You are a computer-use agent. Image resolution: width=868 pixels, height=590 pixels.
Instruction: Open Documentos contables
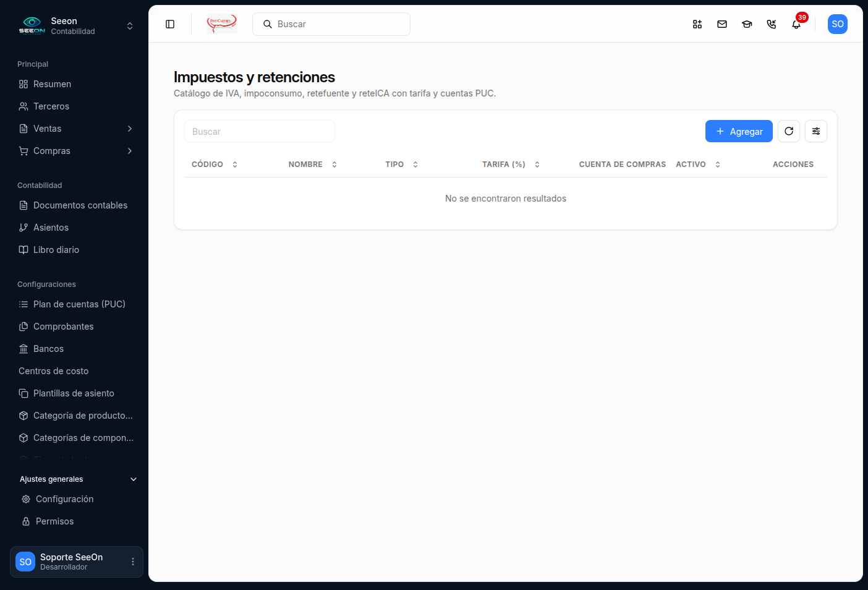pyautogui.click(x=77, y=205)
